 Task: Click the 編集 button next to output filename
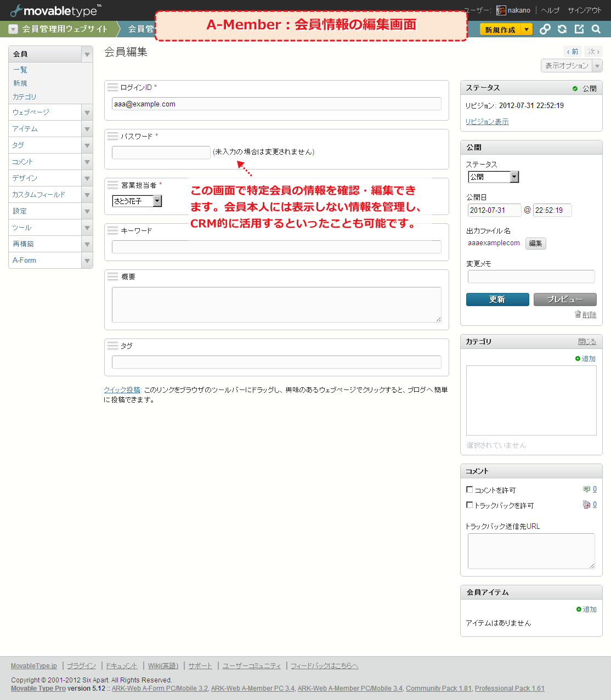[x=535, y=244]
